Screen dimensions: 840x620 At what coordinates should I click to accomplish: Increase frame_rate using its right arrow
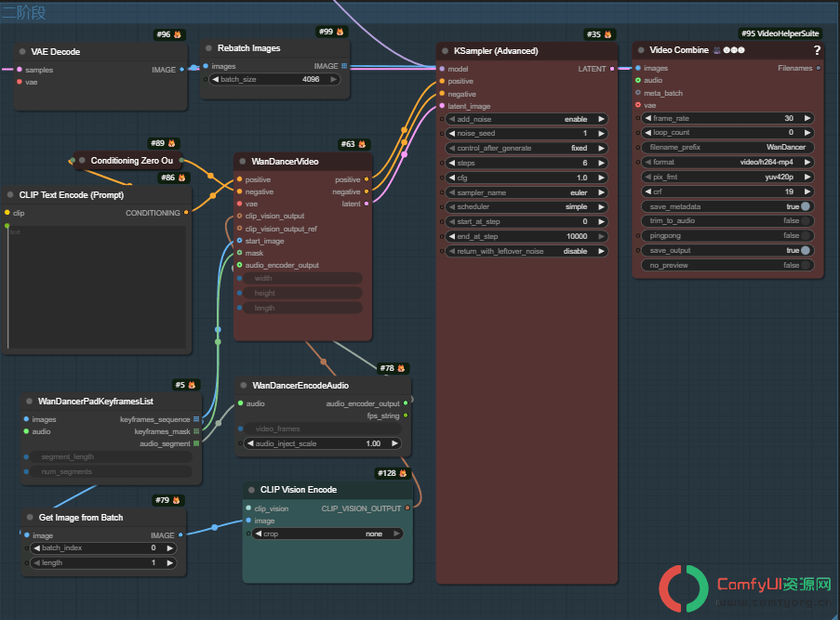click(807, 118)
